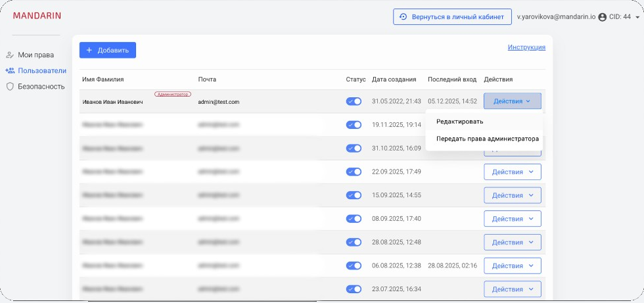Open Действия dropdown for user created 22.09.2025
This screenshot has height=303, width=644.
513,172
